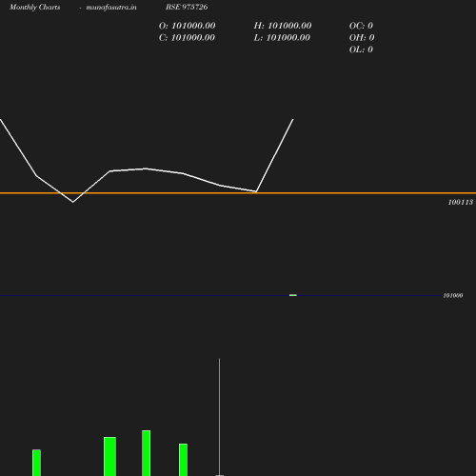Click the thin grey vertical volume spike
The image size is (476, 476).
(219, 417)
